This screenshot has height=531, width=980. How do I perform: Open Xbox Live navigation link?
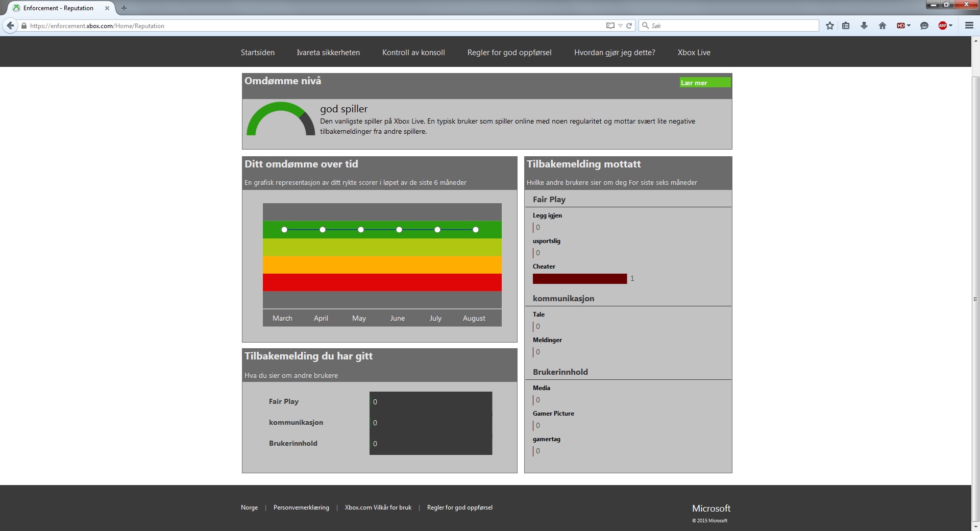click(694, 53)
